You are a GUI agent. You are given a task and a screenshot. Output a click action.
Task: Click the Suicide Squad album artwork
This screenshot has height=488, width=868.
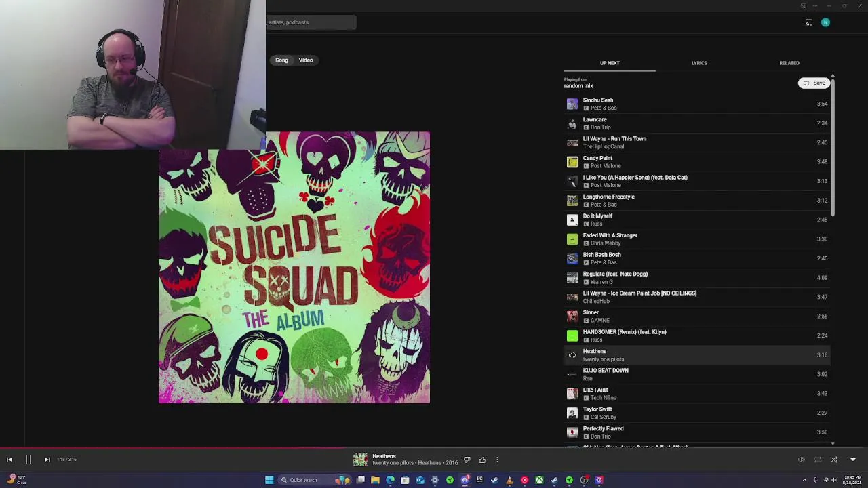tap(294, 268)
